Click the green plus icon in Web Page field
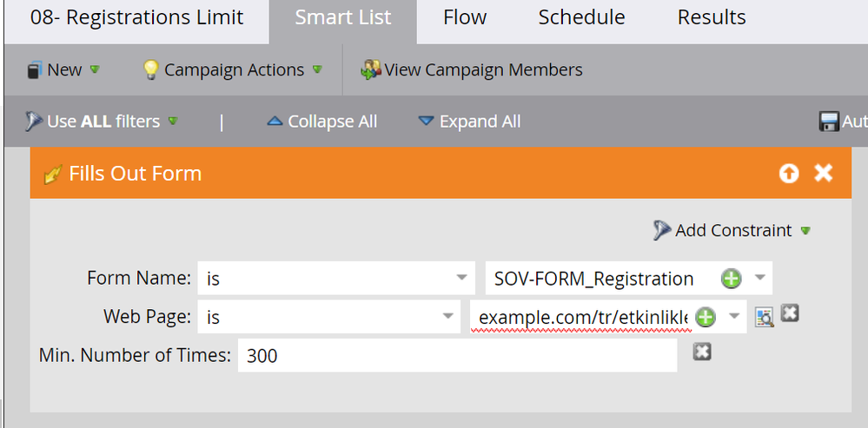The image size is (868, 428). pyautogui.click(x=706, y=317)
